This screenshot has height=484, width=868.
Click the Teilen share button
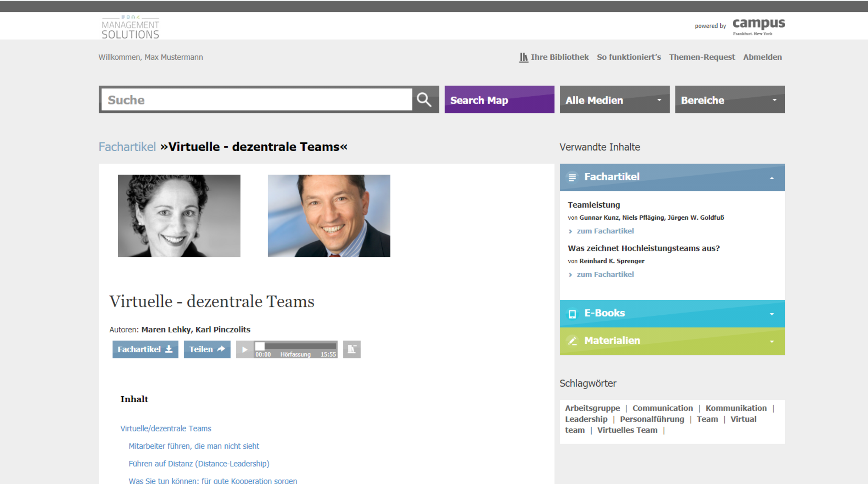coord(207,349)
